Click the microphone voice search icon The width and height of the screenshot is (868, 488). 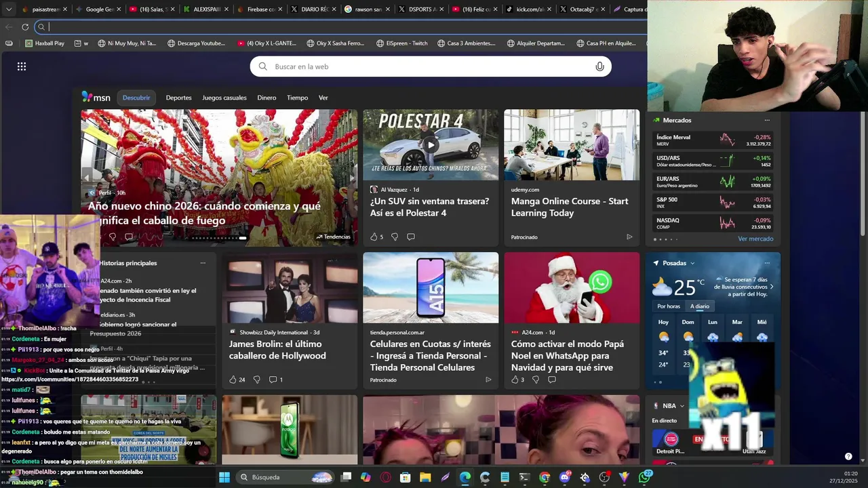click(599, 66)
